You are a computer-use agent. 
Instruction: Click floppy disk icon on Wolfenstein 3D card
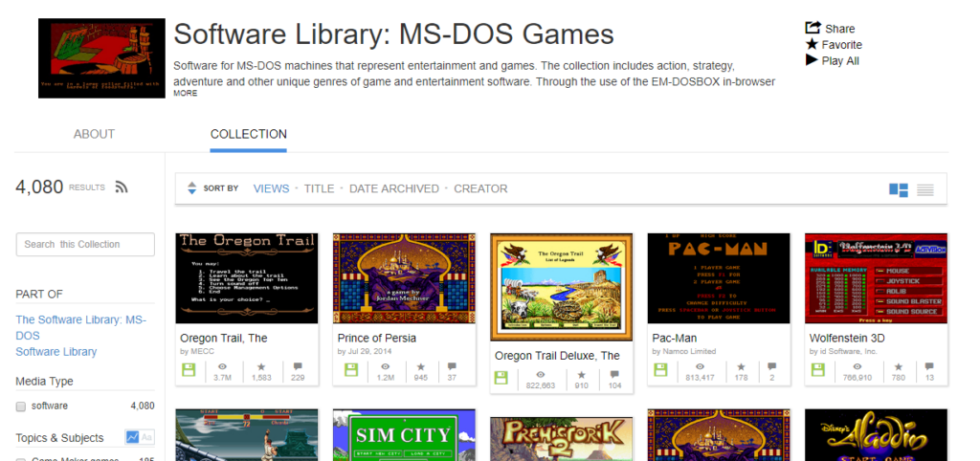point(818,370)
